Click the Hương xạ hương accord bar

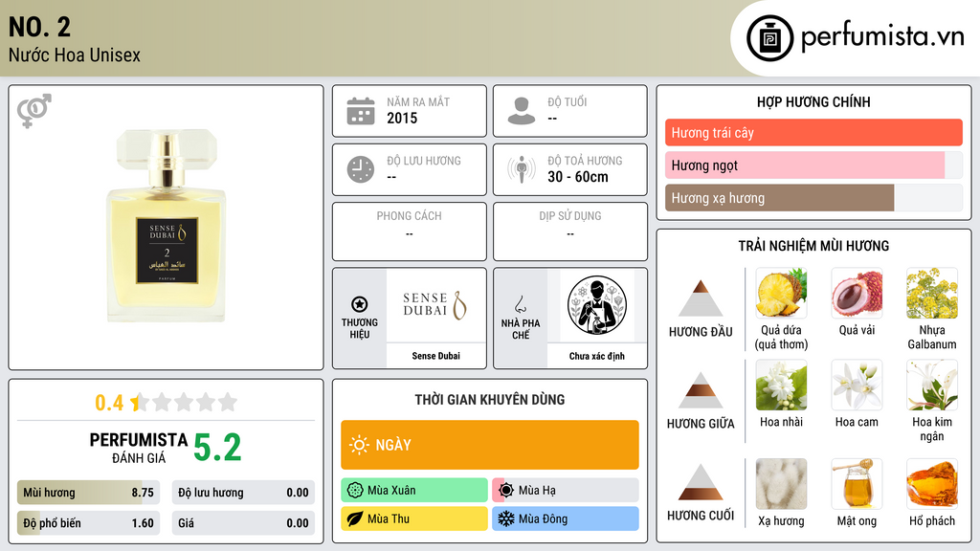pyautogui.click(x=813, y=197)
